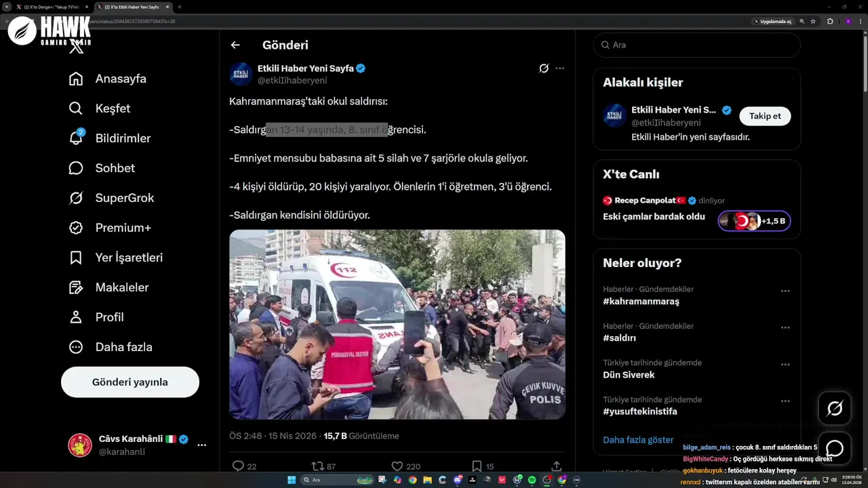The image size is (868, 488).
Task: Open Etkili Haber avatar in the post header
Action: 241,74
